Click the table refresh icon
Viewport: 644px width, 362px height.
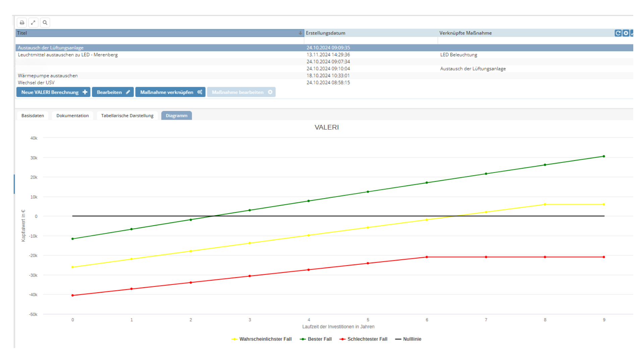tap(618, 33)
